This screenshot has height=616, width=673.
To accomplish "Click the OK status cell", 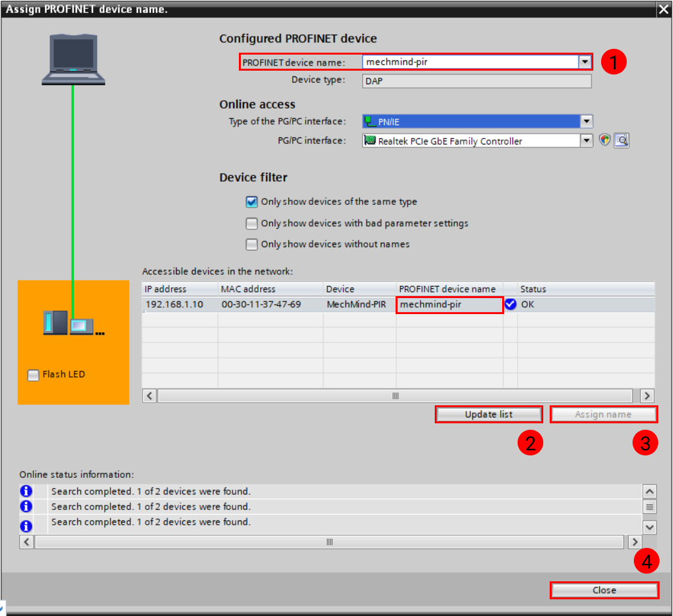I will coord(586,304).
